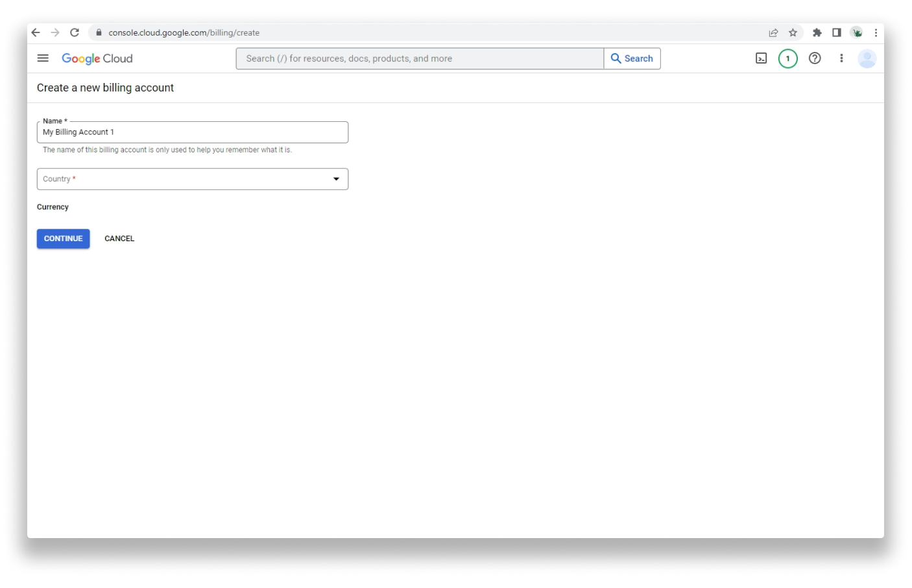Click the blue Search button

[x=632, y=58]
